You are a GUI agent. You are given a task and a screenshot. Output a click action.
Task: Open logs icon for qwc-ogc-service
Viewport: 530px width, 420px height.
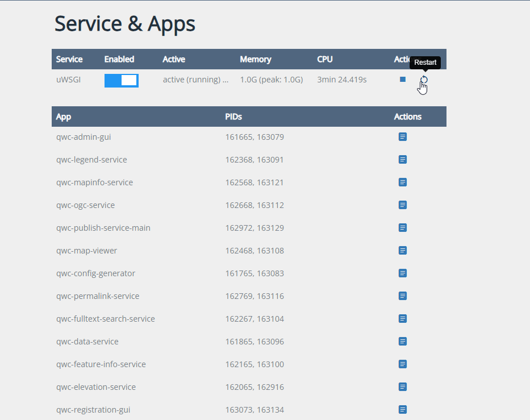pyautogui.click(x=403, y=205)
